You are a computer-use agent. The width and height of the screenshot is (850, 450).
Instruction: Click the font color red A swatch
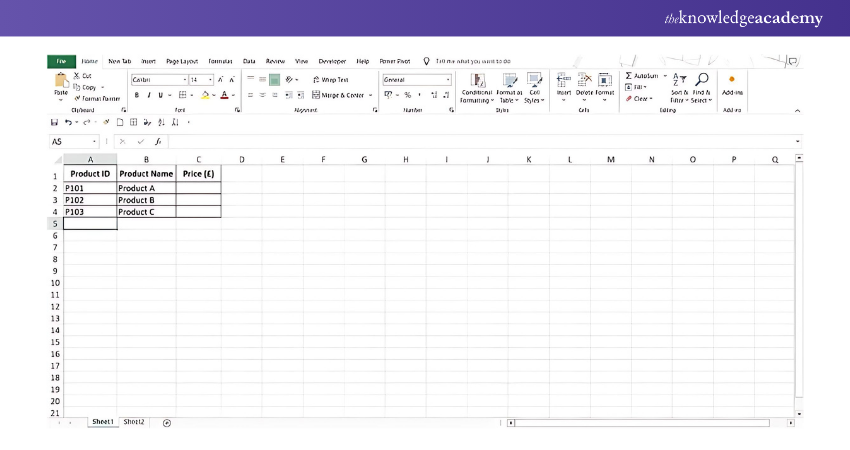coord(222,95)
